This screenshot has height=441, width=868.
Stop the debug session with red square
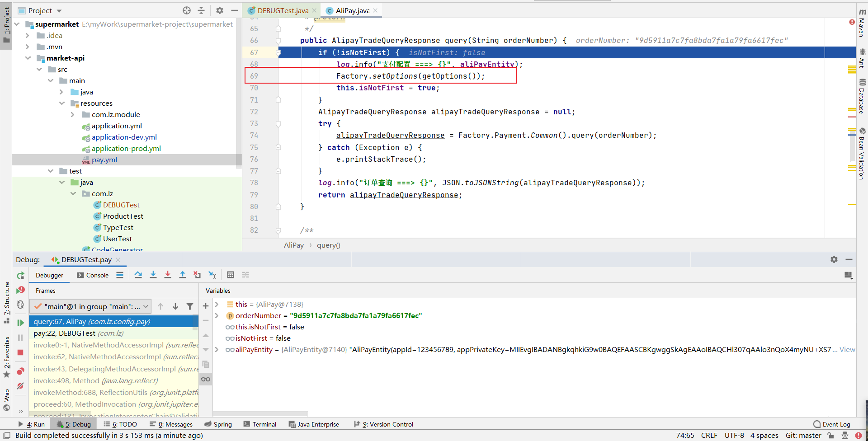point(20,352)
